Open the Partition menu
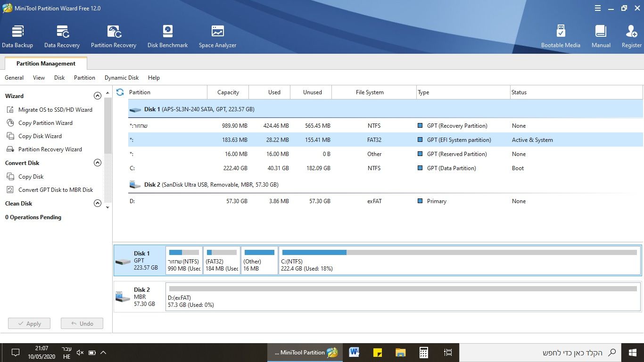This screenshot has width=644, height=362. pos(84,78)
